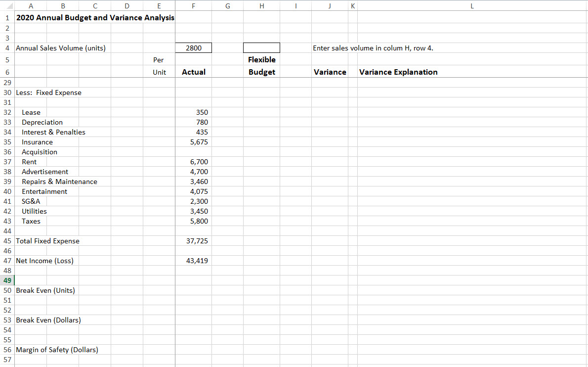Image resolution: width=588 pixels, height=367 pixels.
Task: Click the Net Income (Loss) label cell
Action: [44, 261]
